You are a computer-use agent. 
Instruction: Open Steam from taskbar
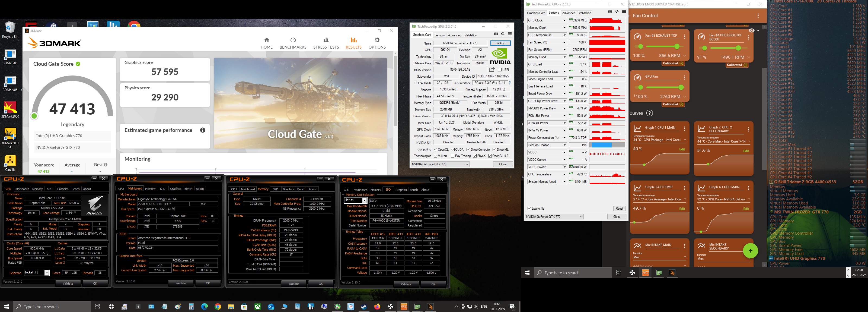(363, 307)
